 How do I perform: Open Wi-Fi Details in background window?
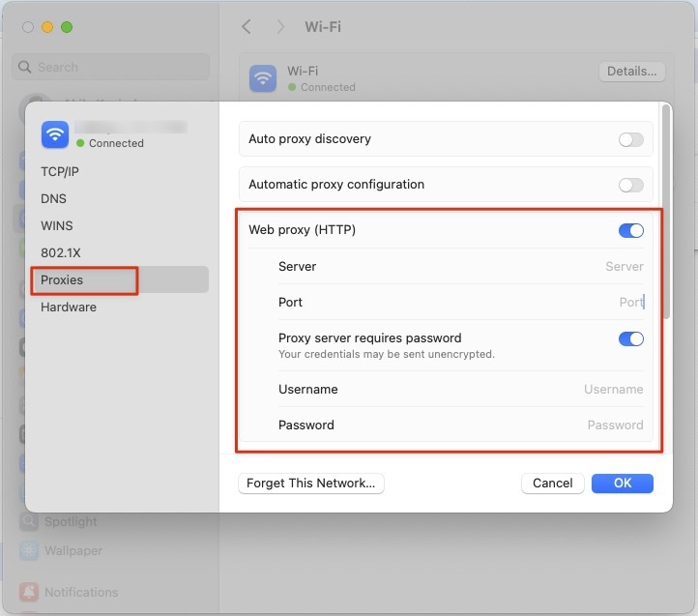631,72
